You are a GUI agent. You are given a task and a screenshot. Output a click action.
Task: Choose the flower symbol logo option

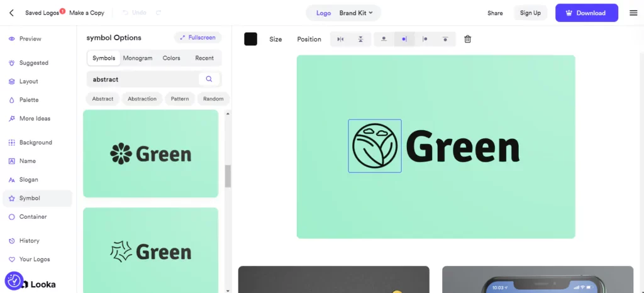[151, 153]
